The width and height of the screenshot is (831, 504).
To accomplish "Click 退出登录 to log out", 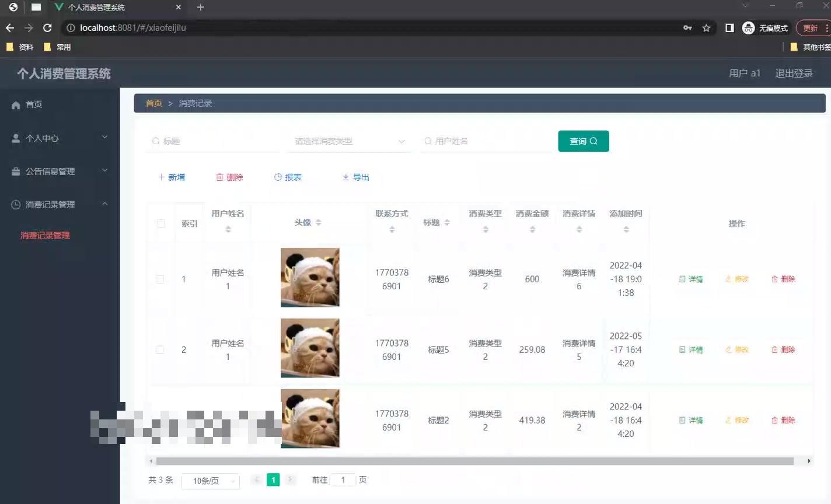I will click(x=793, y=73).
